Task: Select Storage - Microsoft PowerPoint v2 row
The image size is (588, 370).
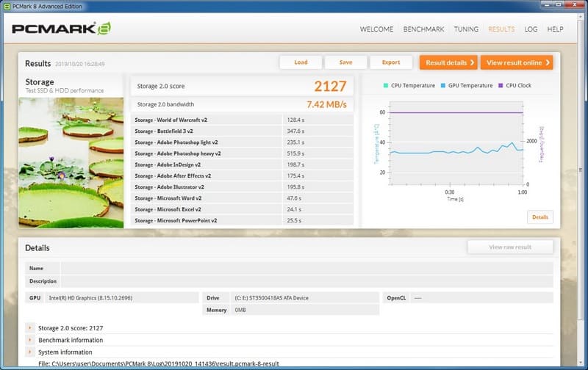Action: pos(243,220)
